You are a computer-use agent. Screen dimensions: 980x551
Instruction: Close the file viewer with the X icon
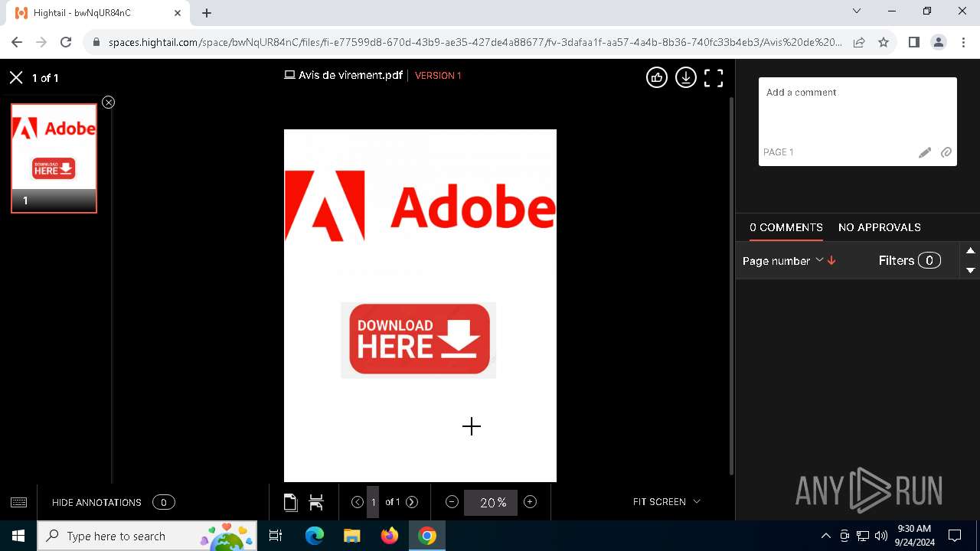[16, 77]
